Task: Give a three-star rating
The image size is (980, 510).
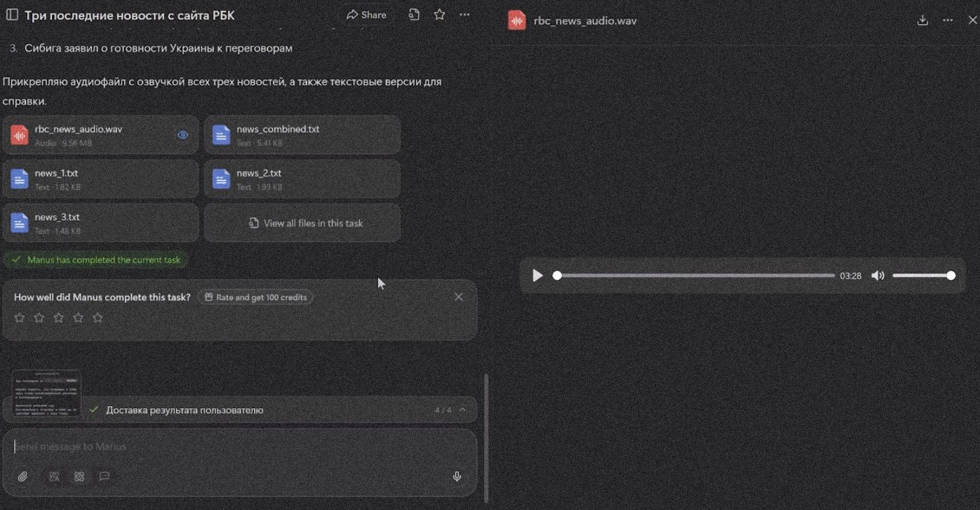Action: 59,318
